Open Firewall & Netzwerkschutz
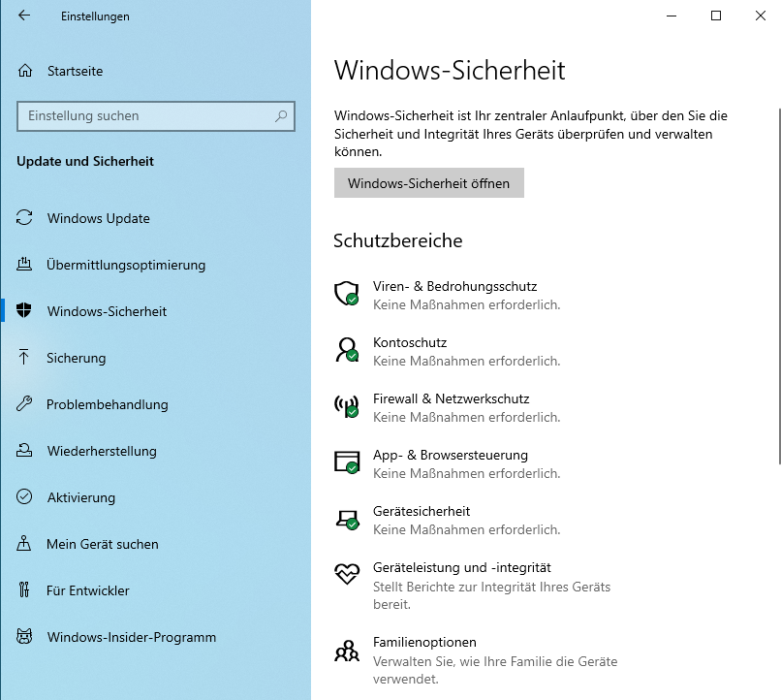781x700 pixels. (451, 398)
